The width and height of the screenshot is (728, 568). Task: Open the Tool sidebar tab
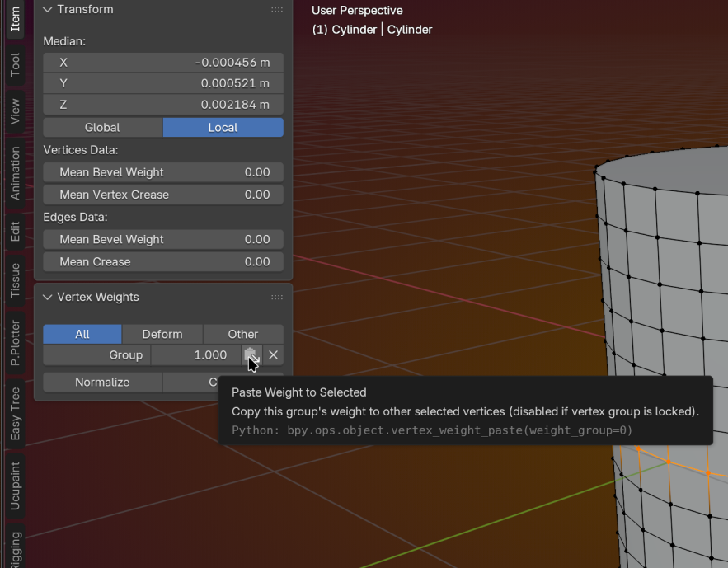tap(15, 65)
